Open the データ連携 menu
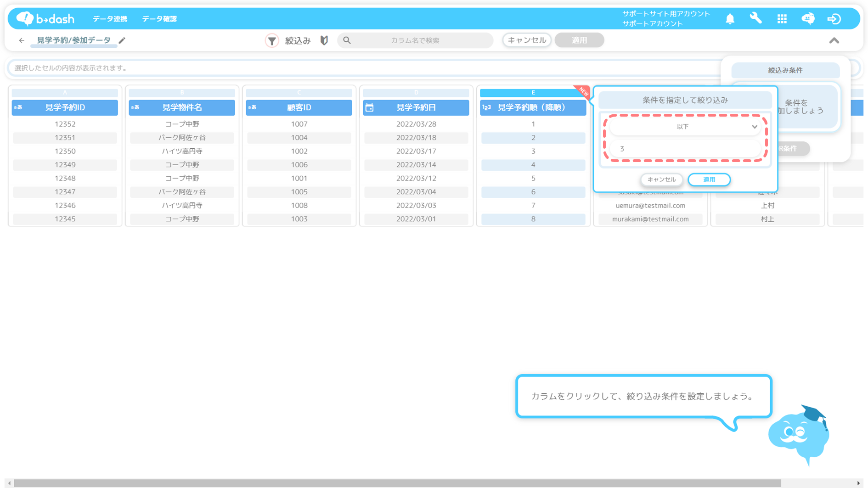Viewport: 868px width, 488px height. [110, 19]
